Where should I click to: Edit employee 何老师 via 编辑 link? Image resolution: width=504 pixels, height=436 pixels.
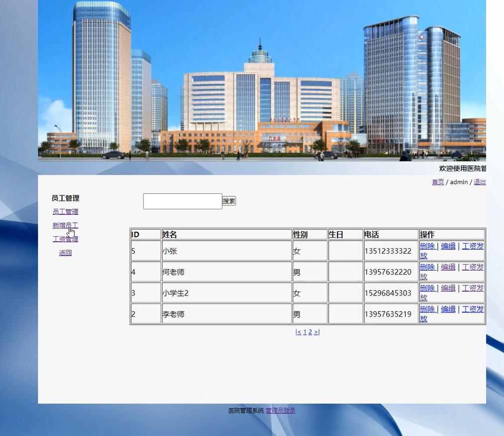coord(448,267)
